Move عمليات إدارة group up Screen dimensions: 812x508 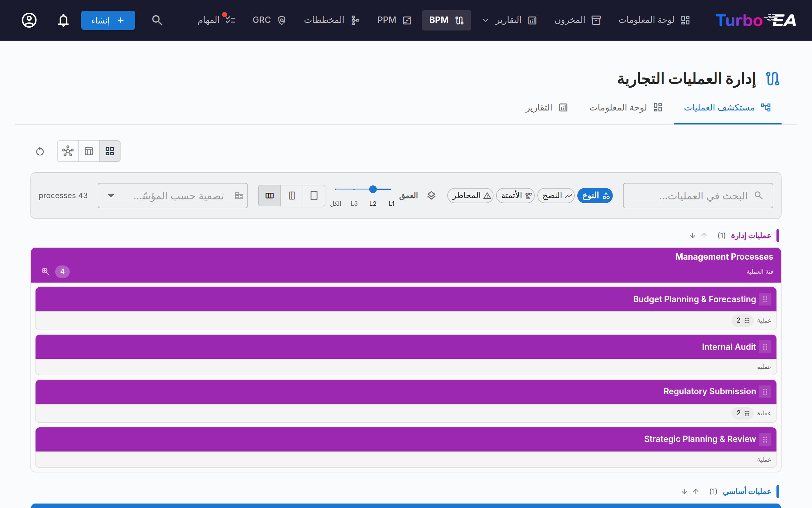click(704, 236)
